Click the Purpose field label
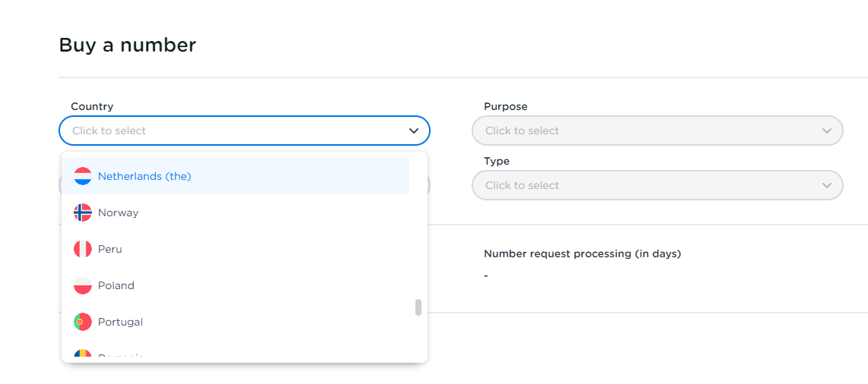Viewport: 868px width, 384px height. point(505,106)
